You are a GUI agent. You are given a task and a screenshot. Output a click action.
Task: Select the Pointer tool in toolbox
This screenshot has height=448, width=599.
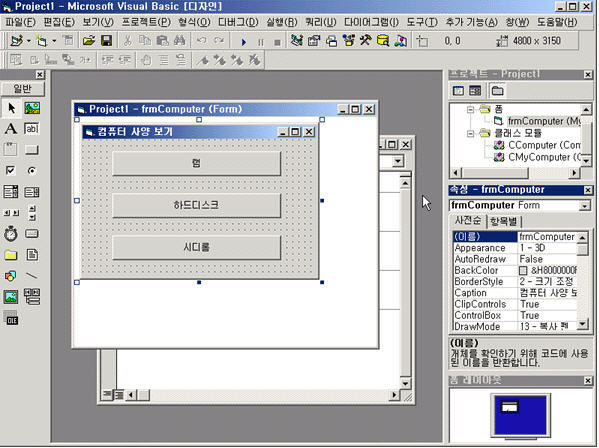[x=11, y=108]
